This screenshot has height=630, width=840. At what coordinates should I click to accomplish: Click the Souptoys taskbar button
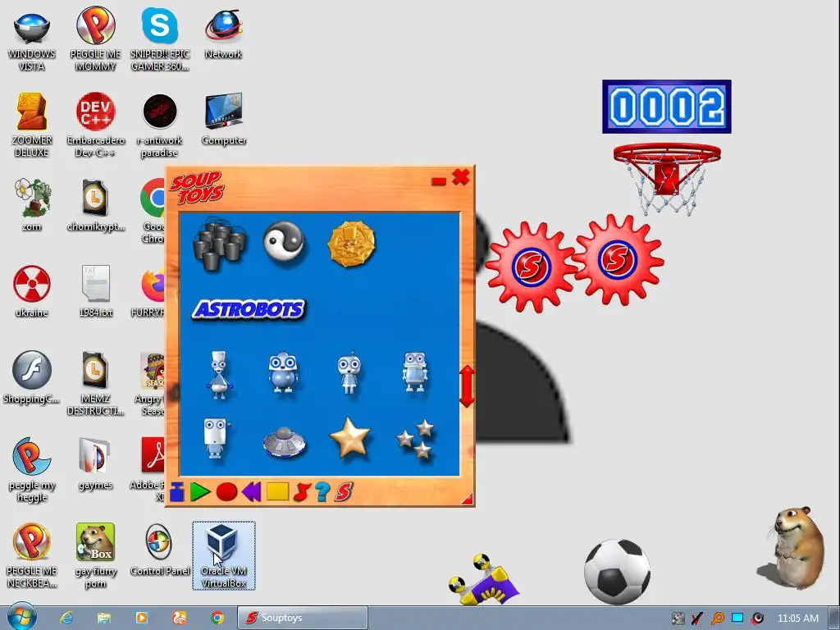click(x=303, y=618)
